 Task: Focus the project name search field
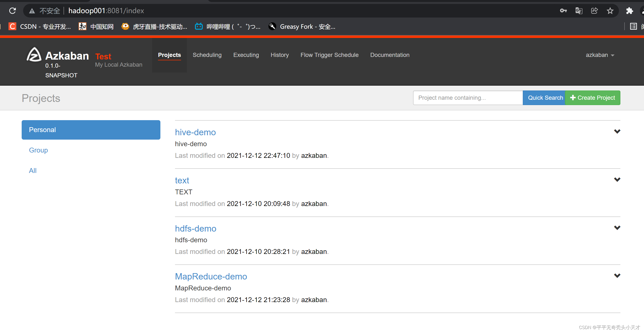[468, 98]
